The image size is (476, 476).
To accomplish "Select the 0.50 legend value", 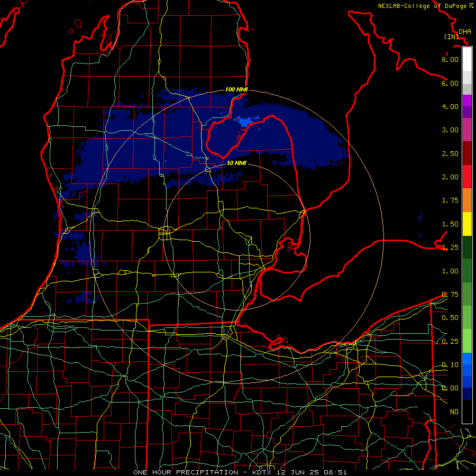I will click(450, 318).
